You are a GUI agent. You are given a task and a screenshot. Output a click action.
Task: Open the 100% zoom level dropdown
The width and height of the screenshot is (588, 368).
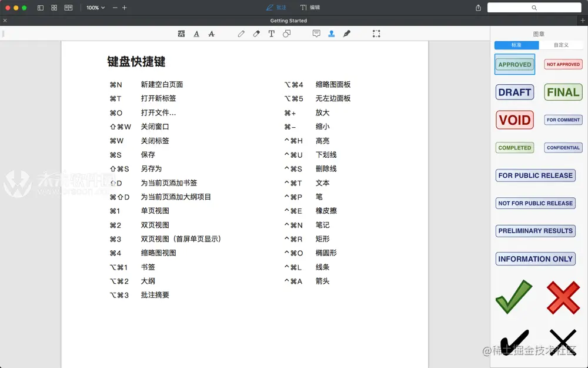(x=95, y=8)
